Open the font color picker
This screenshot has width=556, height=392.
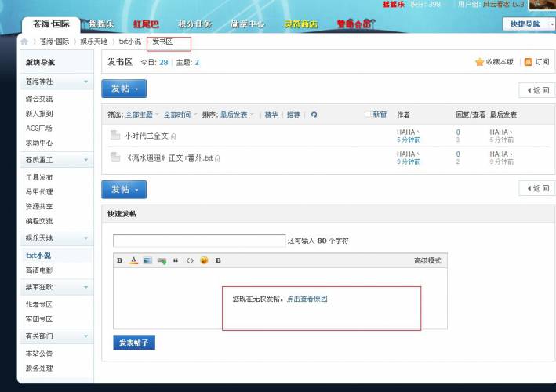point(133,260)
